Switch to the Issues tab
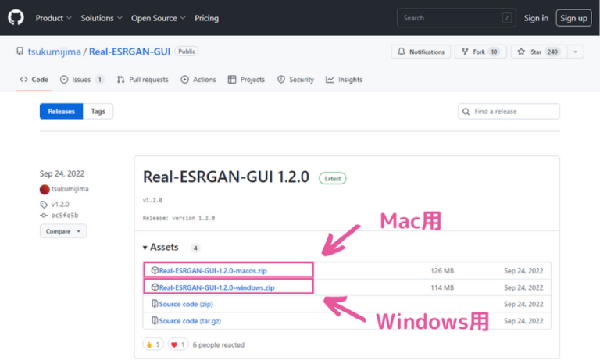This screenshot has width=600, height=364. coord(82,80)
